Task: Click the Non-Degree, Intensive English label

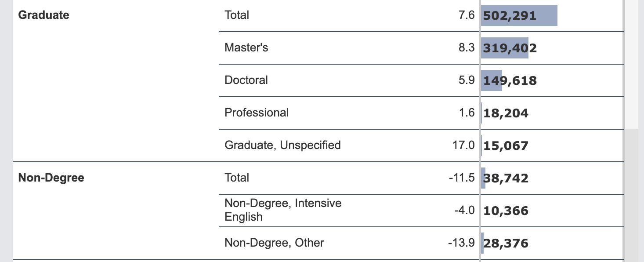Action: [283, 210]
